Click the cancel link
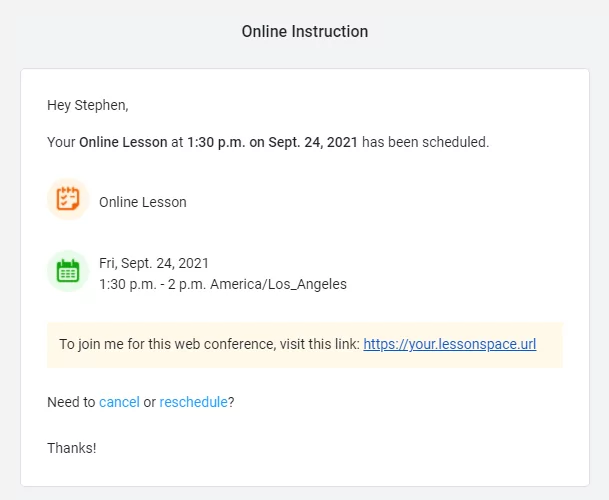The height and width of the screenshot is (500, 609). [x=119, y=402]
